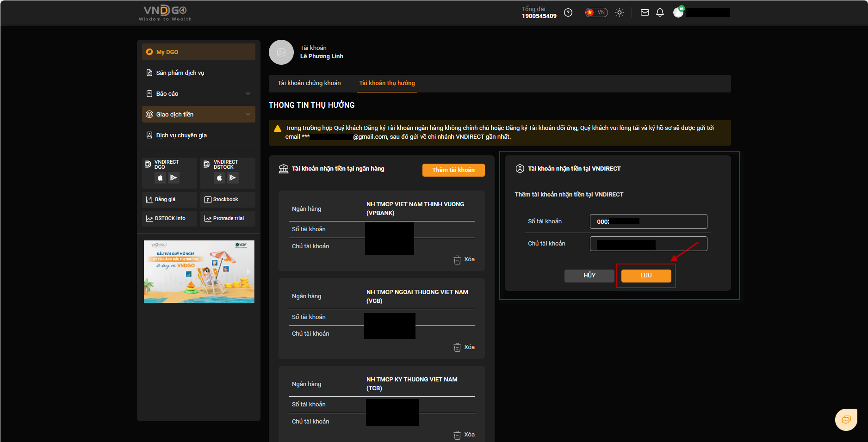Screen dimensions: 868x442
Task: Click the Chủ tài khoản input field
Action: pyautogui.click(x=648, y=244)
